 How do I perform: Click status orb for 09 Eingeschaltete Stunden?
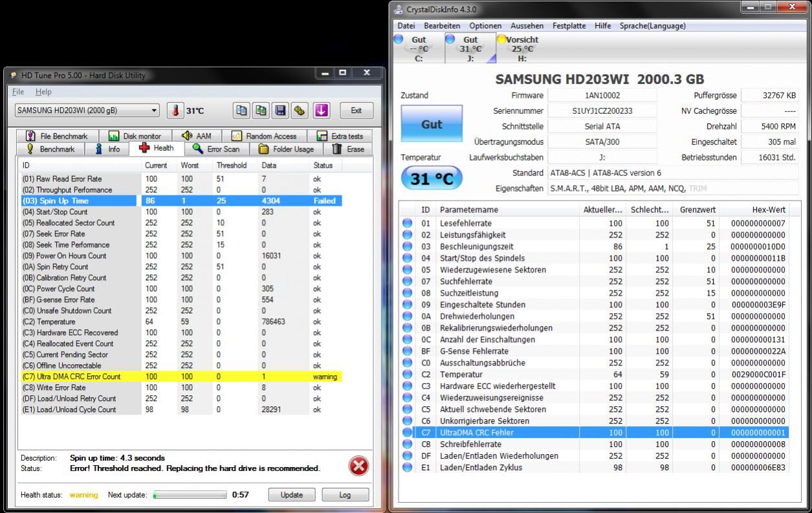click(x=408, y=305)
